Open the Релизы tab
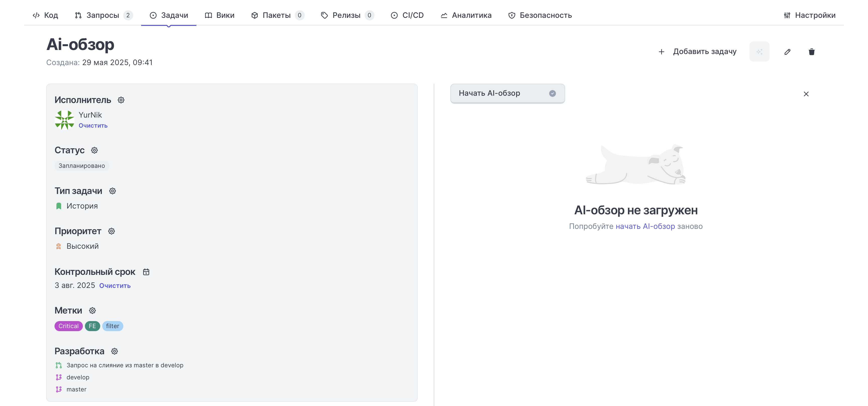868x406 pixels. coord(347,15)
